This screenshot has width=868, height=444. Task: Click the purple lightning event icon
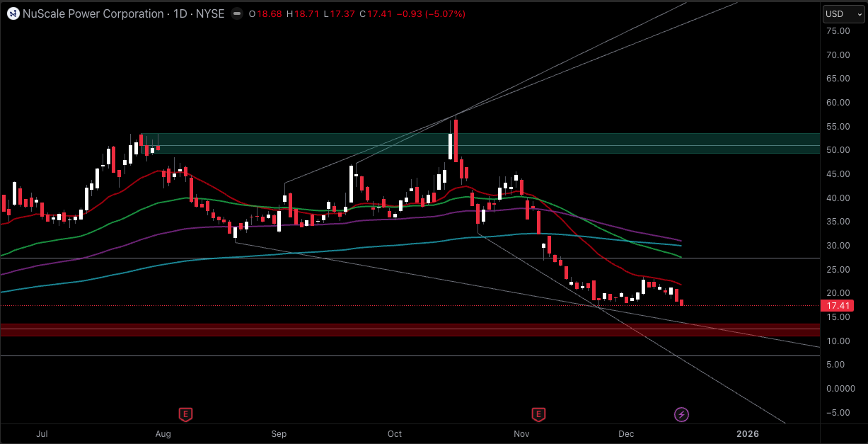click(681, 414)
